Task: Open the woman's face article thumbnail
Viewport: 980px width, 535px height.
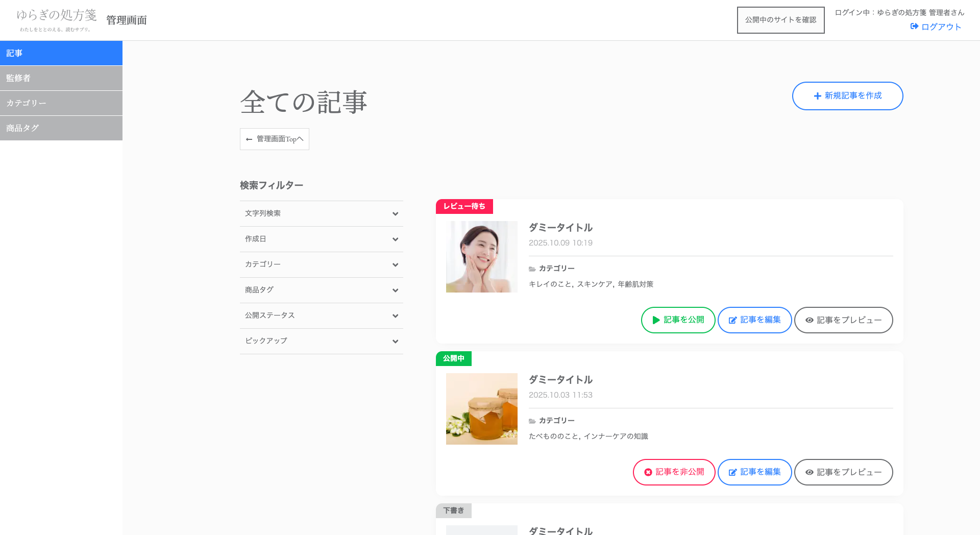Action: [481, 257]
